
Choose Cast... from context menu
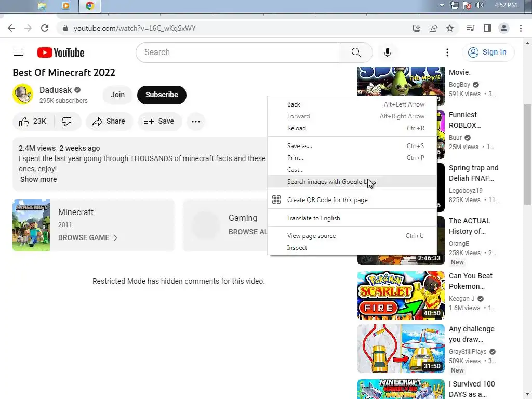click(352, 170)
